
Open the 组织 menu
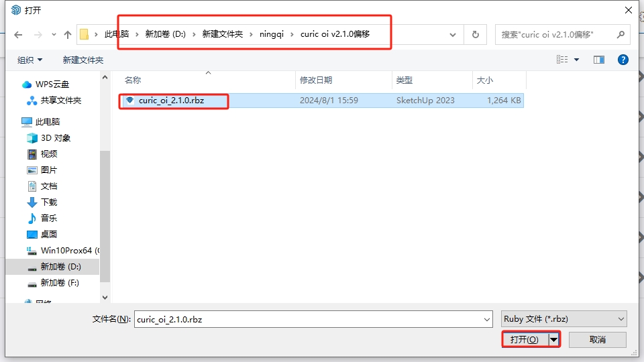pyautogui.click(x=30, y=60)
